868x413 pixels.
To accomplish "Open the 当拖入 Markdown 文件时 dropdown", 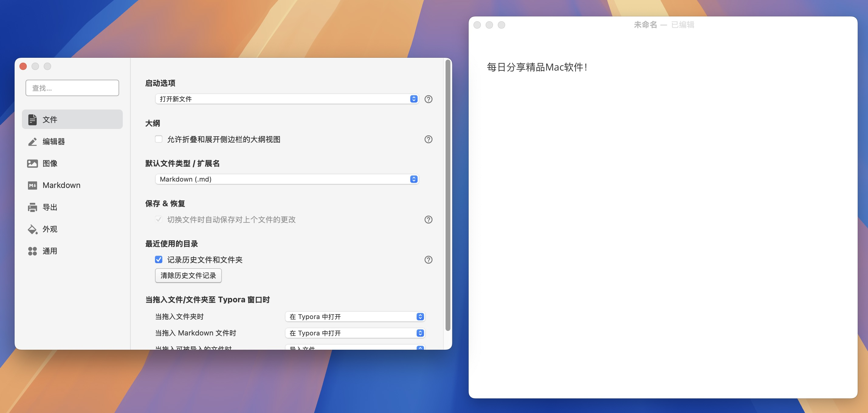I will point(354,333).
